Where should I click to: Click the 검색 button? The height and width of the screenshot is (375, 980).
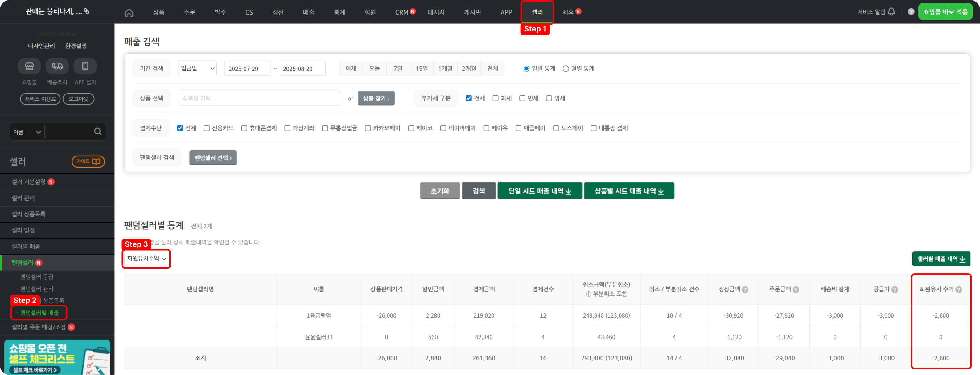[479, 191]
